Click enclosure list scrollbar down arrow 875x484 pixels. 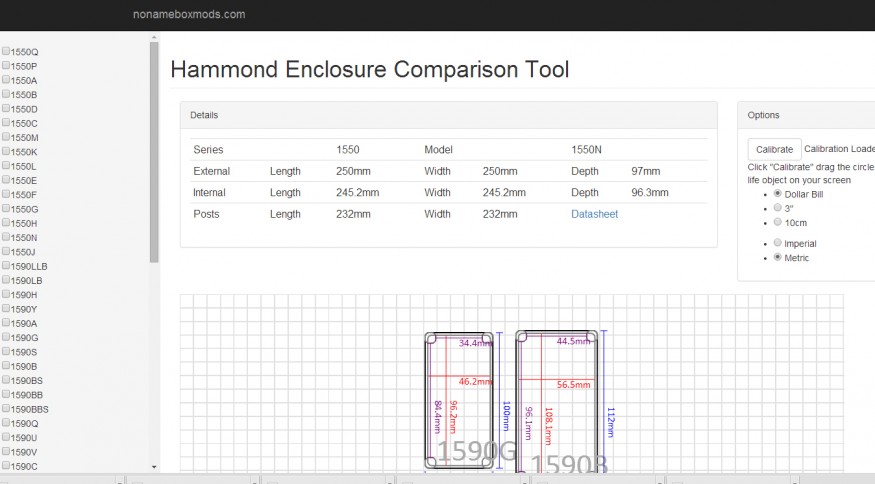tap(154, 467)
